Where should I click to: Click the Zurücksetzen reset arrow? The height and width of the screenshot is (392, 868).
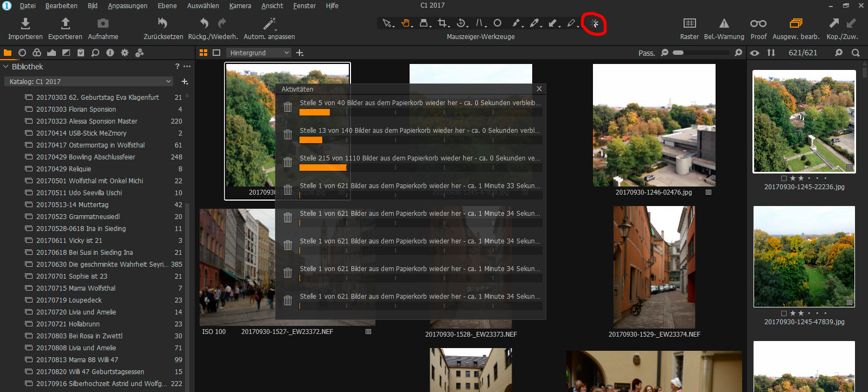pyautogui.click(x=163, y=23)
